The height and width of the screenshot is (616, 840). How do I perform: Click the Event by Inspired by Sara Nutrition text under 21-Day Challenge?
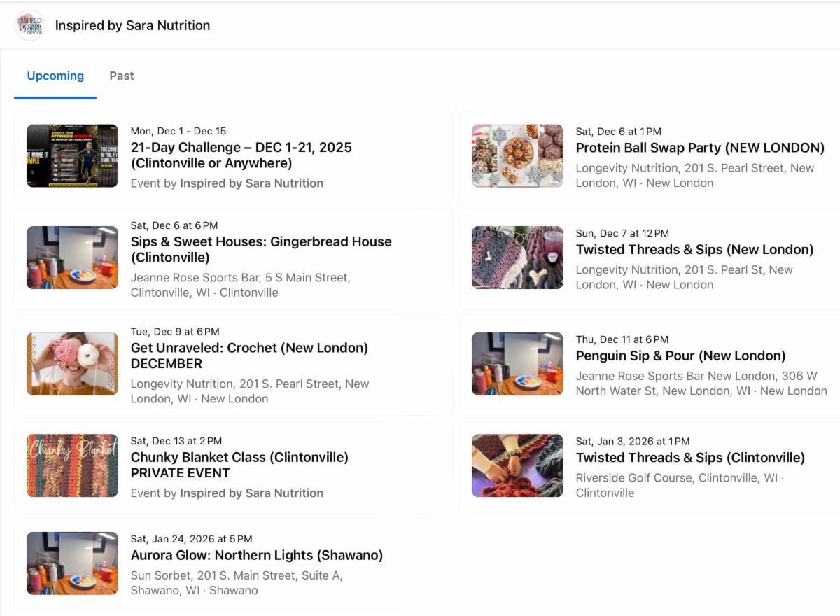tap(227, 183)
